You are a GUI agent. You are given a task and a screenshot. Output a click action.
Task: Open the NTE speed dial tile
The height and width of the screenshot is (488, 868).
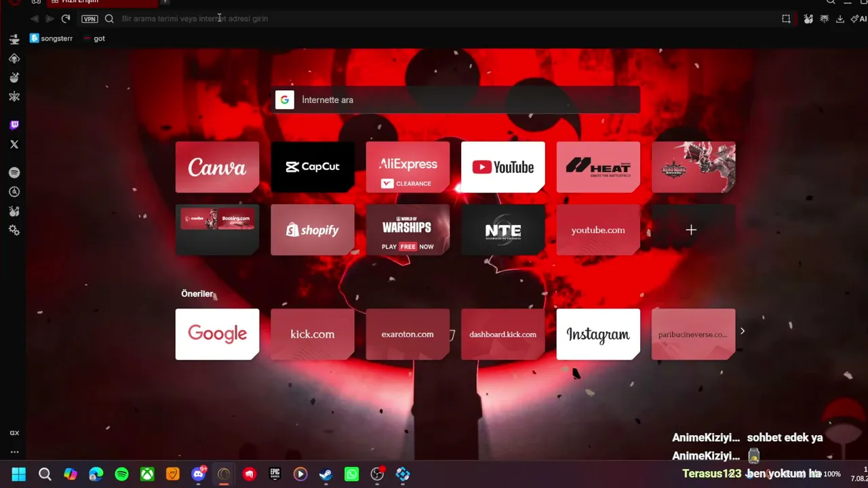(503, 230)
